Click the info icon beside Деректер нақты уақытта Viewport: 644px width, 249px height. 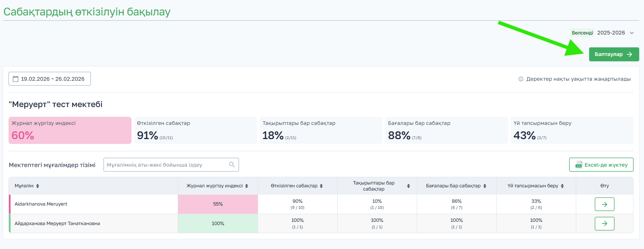click(x=521, y=79)
